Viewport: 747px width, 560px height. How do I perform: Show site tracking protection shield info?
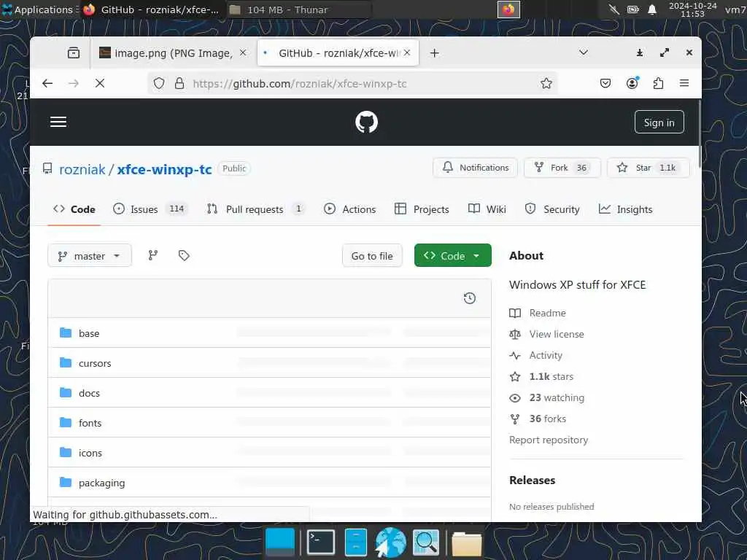(159, 83)
